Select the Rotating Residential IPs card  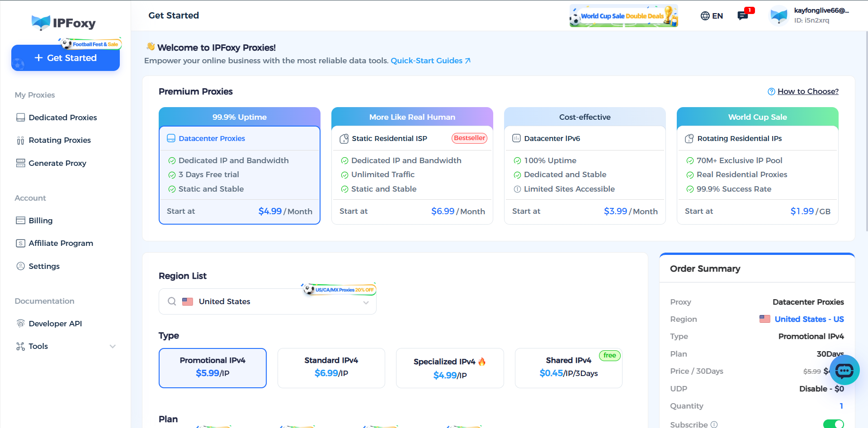(x=758, y=166)
